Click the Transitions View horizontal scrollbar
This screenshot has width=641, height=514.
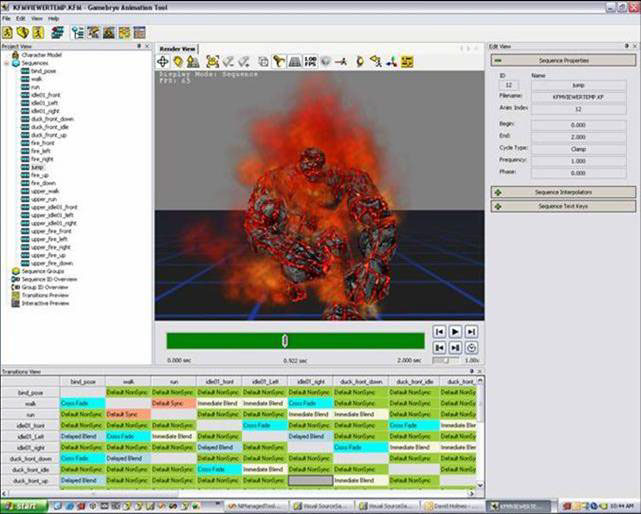[94, 494]
